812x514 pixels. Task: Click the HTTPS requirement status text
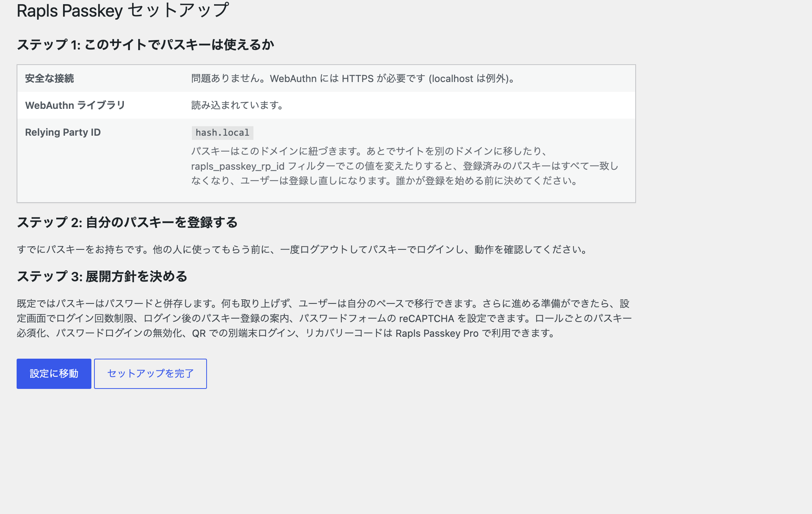pos(354,78)
